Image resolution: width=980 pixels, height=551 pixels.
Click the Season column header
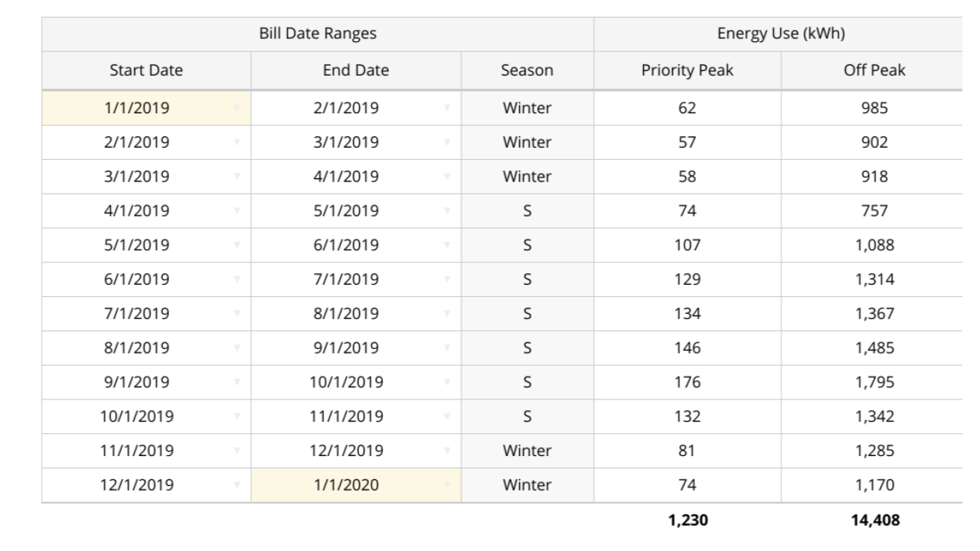tap(527, 71)
